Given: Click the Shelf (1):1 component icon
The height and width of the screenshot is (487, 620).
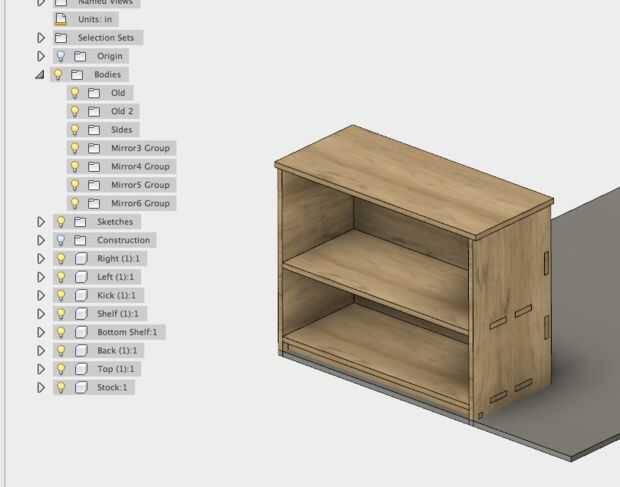Looking at the screenshot, I should (81, 314).
